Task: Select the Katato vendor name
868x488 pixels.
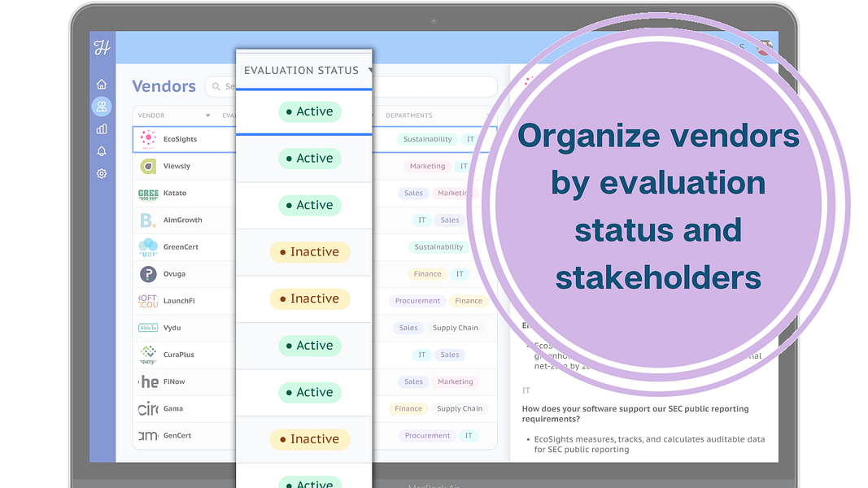Action: tap(175, 193)
